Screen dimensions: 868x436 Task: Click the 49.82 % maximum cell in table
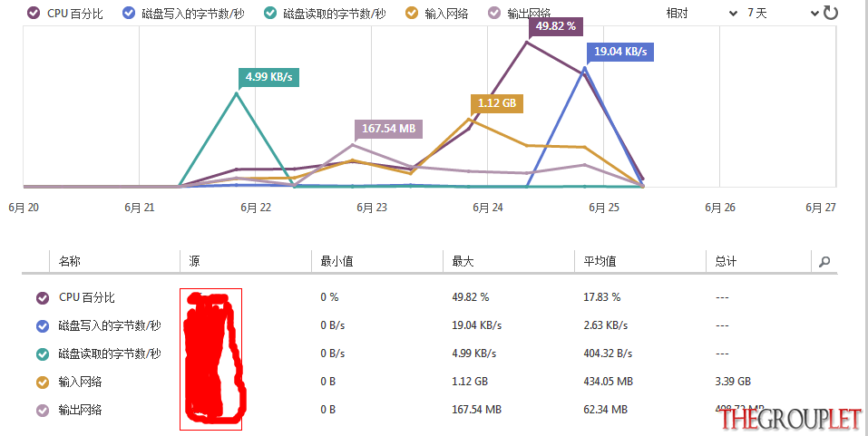pos(471,297)
